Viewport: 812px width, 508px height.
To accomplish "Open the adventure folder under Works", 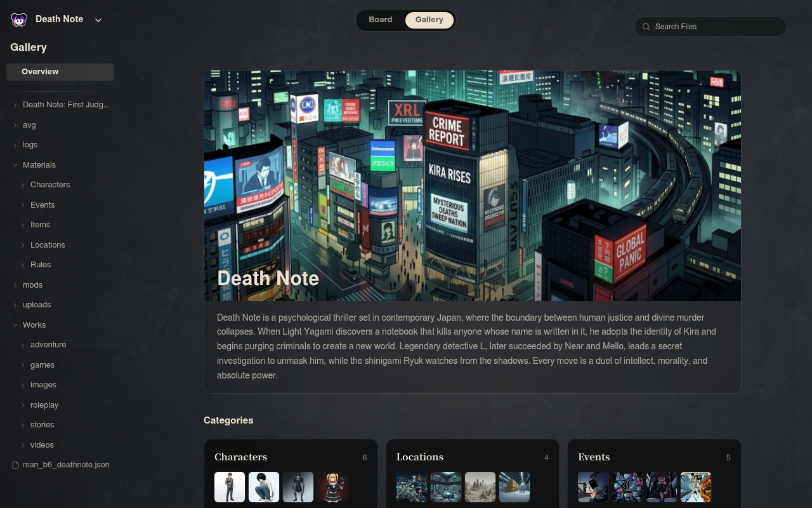I will click(x=48, y=345).
